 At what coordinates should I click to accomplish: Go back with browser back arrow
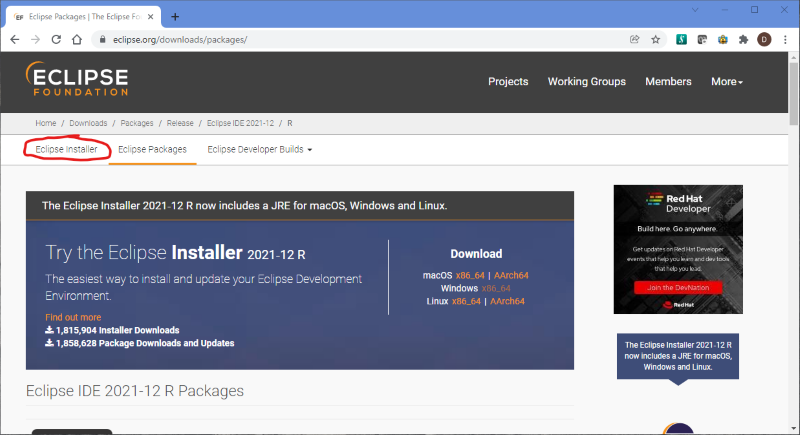(x=14, y=39)
